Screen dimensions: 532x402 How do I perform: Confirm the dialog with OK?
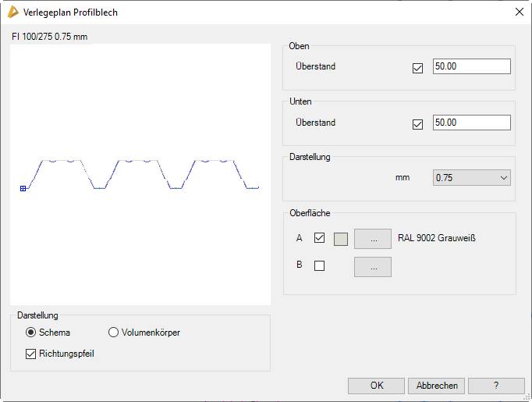pyautogui.click(x=376, y=386)
